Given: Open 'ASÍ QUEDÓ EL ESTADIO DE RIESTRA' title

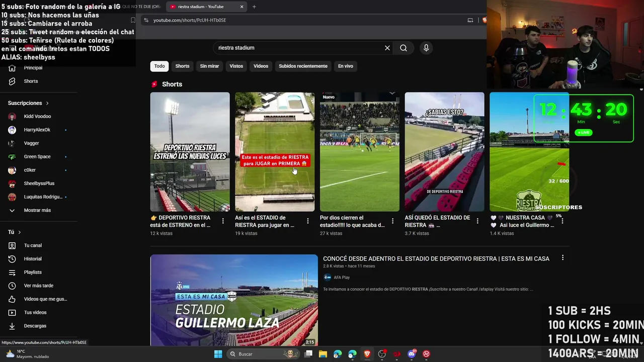Looking at the screenshot, I should coord(437,221).
